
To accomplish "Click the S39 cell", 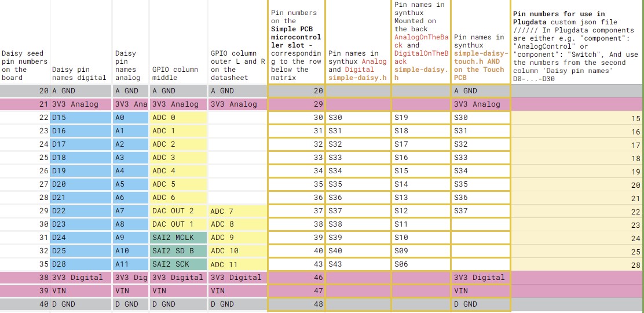I will (x=358, y=238).
